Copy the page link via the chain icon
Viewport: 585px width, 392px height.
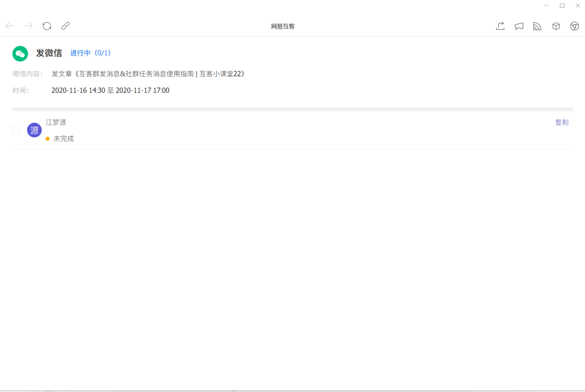click(66, 26)
